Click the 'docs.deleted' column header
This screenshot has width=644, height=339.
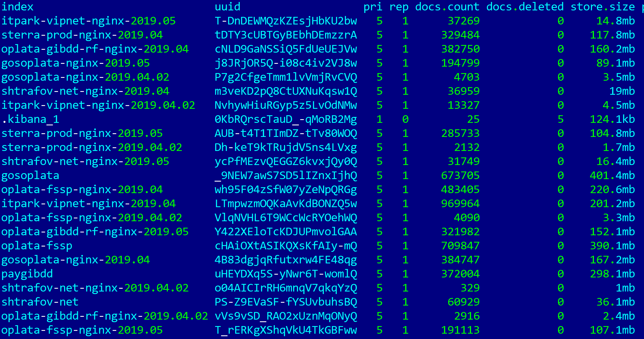525,7
